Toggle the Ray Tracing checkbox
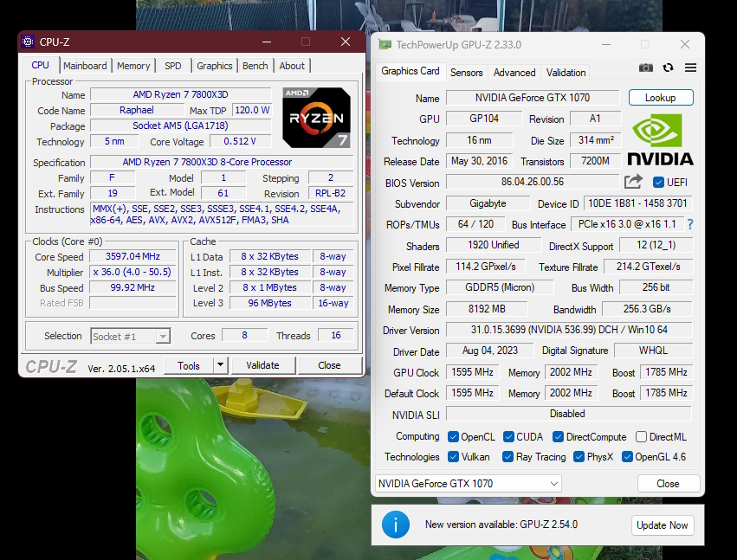 point(507,457)
